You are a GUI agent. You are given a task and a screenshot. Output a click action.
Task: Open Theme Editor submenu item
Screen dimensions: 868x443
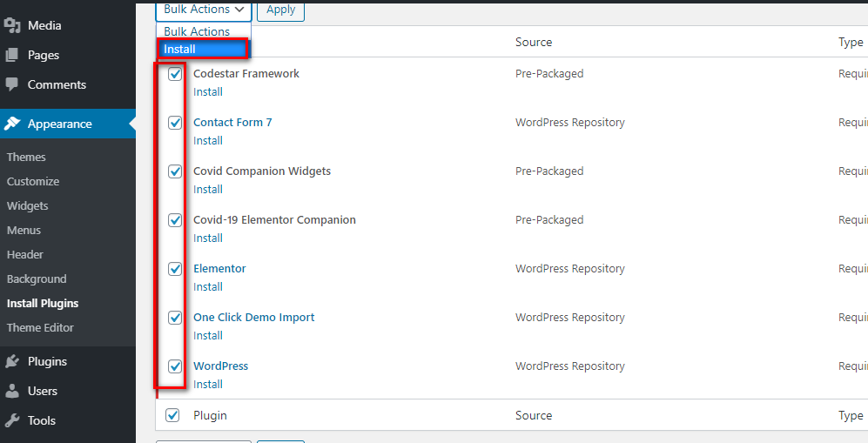[40, 327]
